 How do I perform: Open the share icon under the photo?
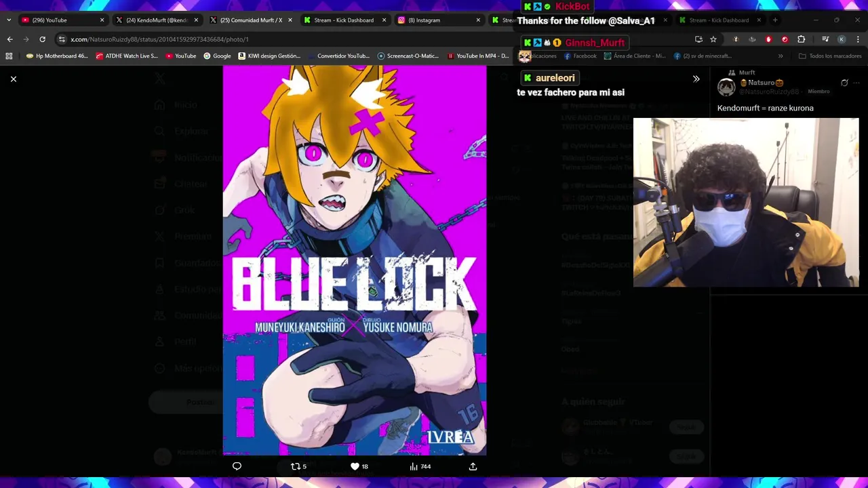pos(473,466)
